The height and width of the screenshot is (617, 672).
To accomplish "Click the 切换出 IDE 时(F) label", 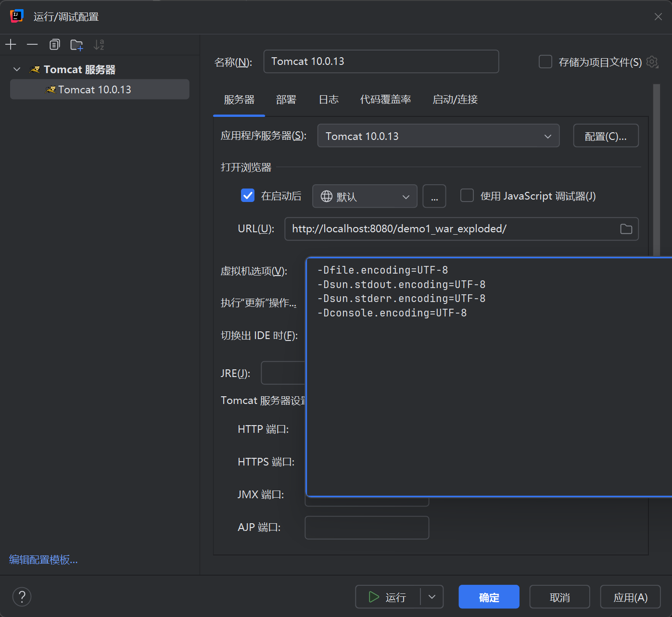I will coord(259,336).
